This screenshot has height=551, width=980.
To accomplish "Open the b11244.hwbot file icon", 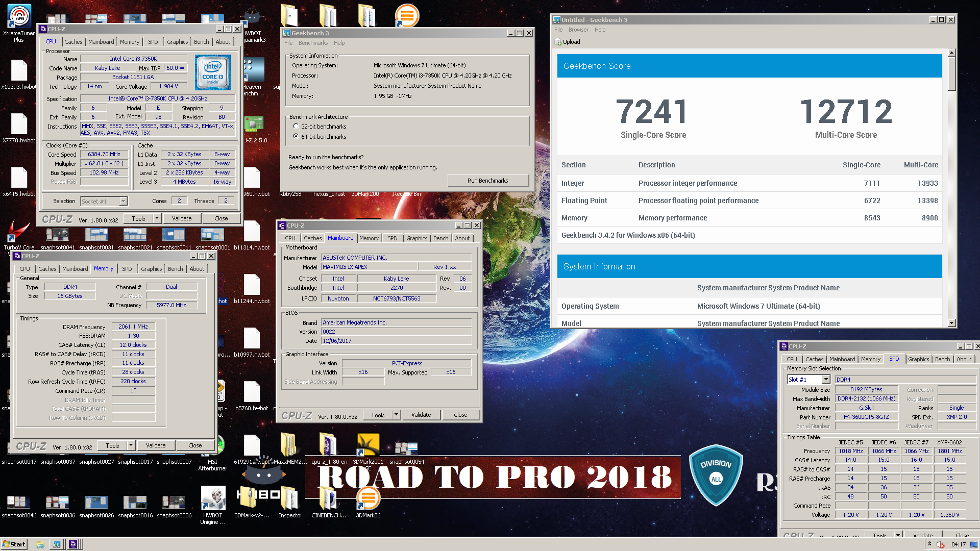I will (252, 288).
